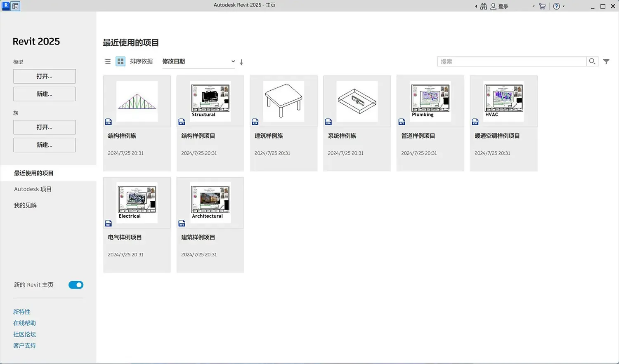
Task: Open the 登录 sign-in dropdown
Action: [533, 6]
